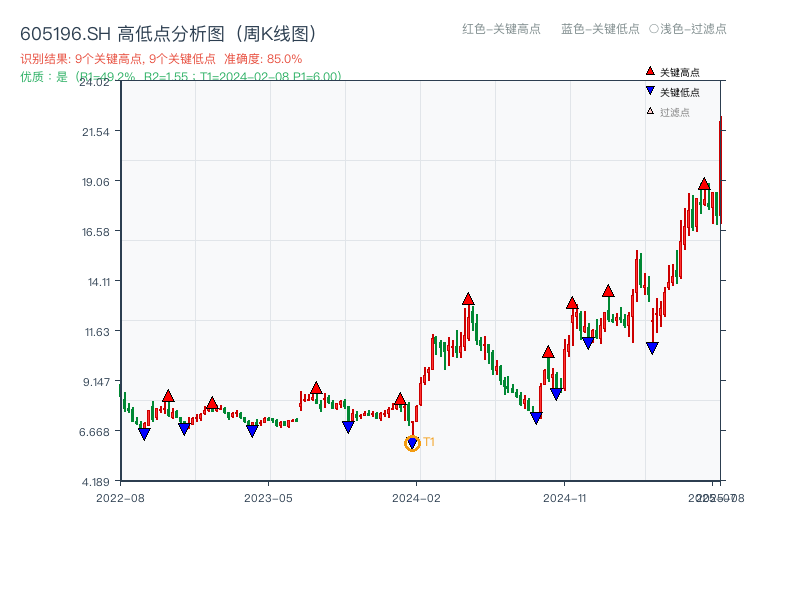The image size is (800, 600).
Task: Click the green 优质 quality line
Action: 181,77
